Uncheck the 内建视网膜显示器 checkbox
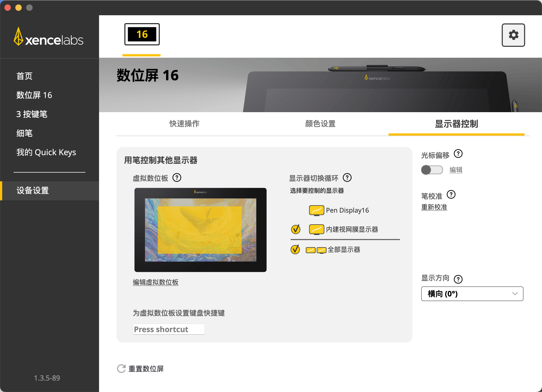This screenshot has width=542, height=392. pyautogui.click(x=296, y=229)
